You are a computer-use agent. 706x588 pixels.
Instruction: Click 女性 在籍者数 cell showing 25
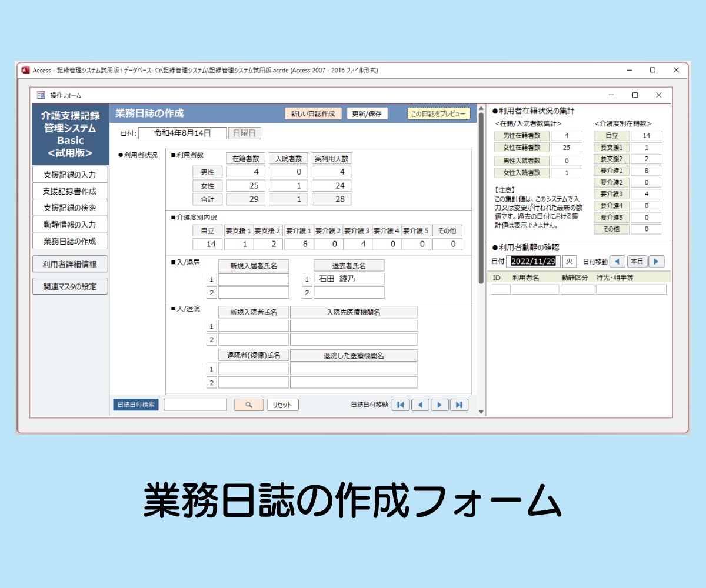(x=245, y=185)
